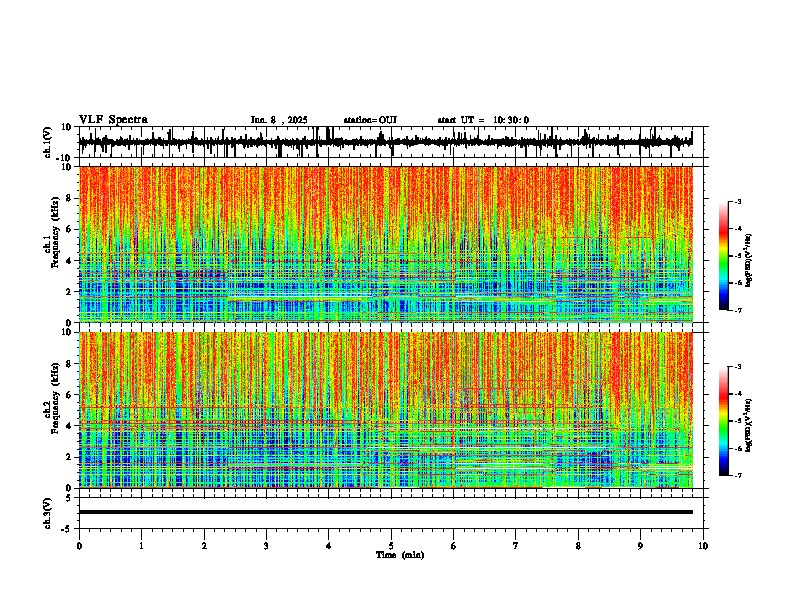Click the "6" tick on the time axis
This screenshot has height=612, width=792.
(x=453, y=546)
